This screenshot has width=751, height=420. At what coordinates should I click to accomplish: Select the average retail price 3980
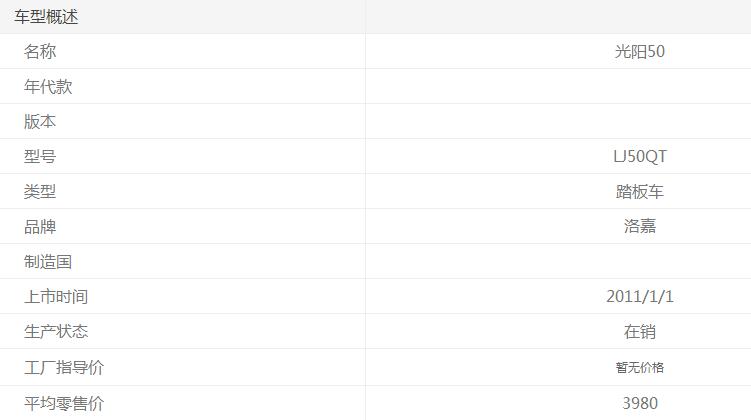pyautogui.click(x=639, y=404)
